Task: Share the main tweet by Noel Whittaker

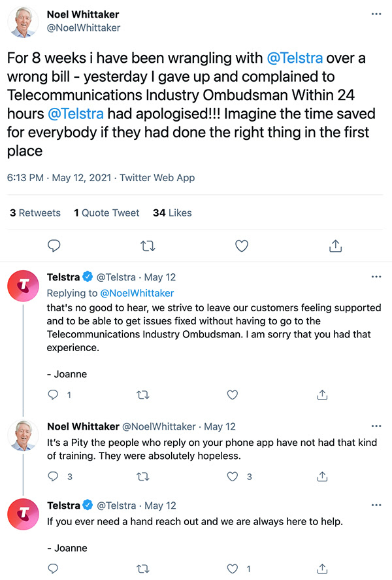Action: point(335,246)
